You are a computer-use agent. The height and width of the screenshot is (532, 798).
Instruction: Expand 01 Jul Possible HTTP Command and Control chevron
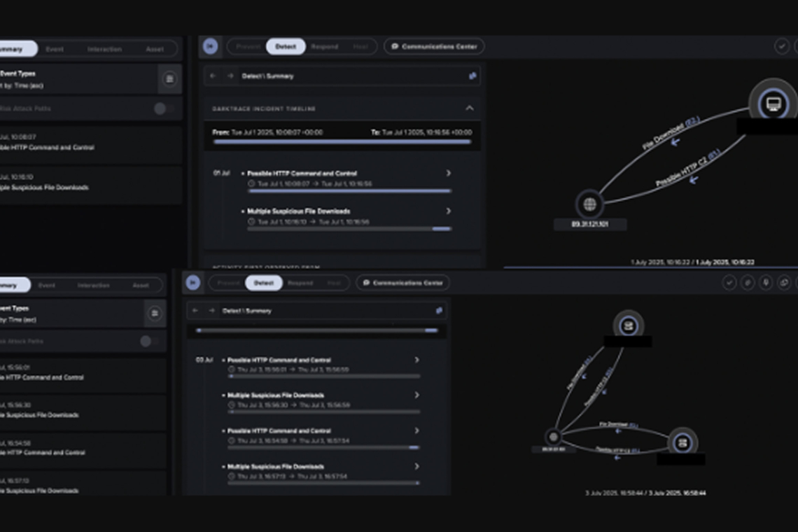pos(449,173)
